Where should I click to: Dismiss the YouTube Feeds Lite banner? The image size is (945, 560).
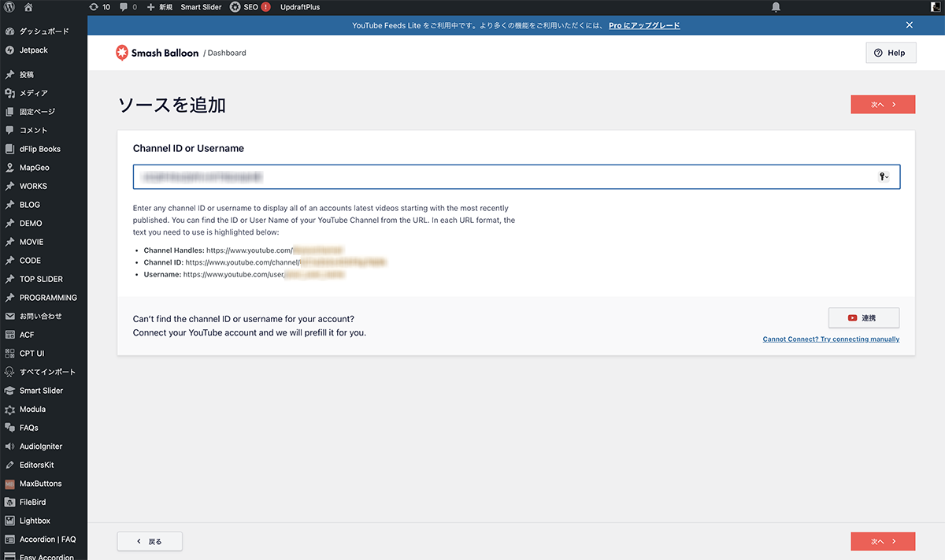point(910,25)
